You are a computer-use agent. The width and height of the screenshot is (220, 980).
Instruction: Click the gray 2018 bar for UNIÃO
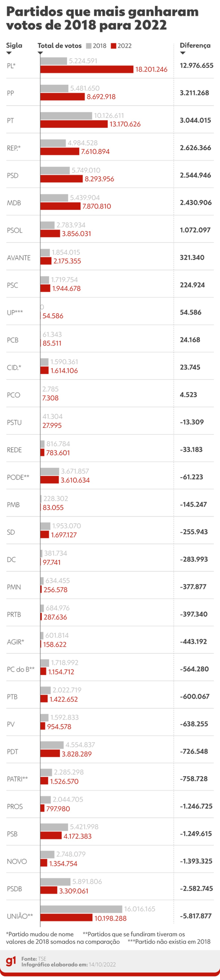pyautogui.click(x=81, y=909)
